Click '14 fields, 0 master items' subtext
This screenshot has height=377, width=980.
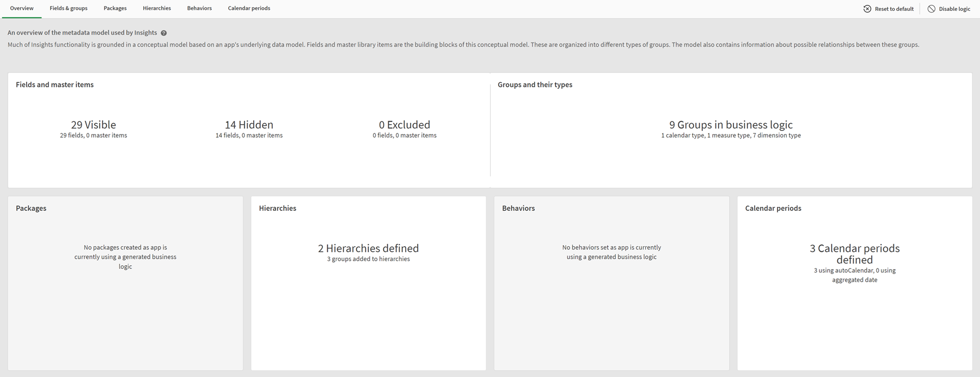(x=249, y=135)
